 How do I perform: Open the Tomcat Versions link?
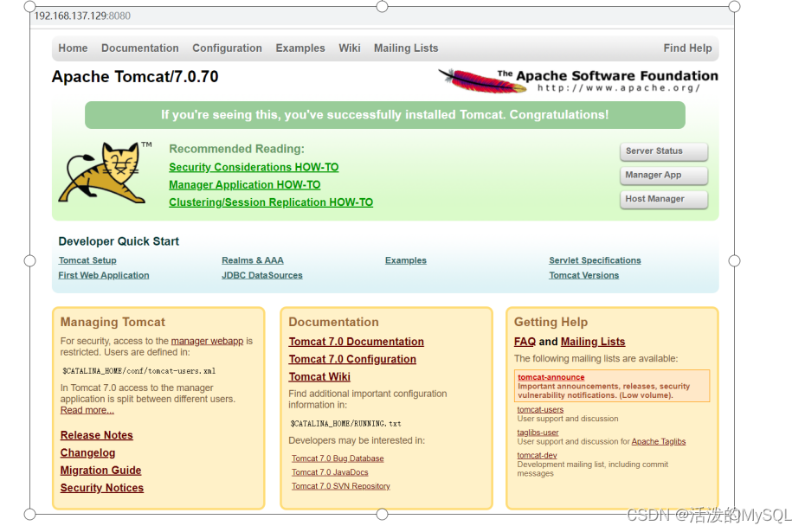coord(583,275)
